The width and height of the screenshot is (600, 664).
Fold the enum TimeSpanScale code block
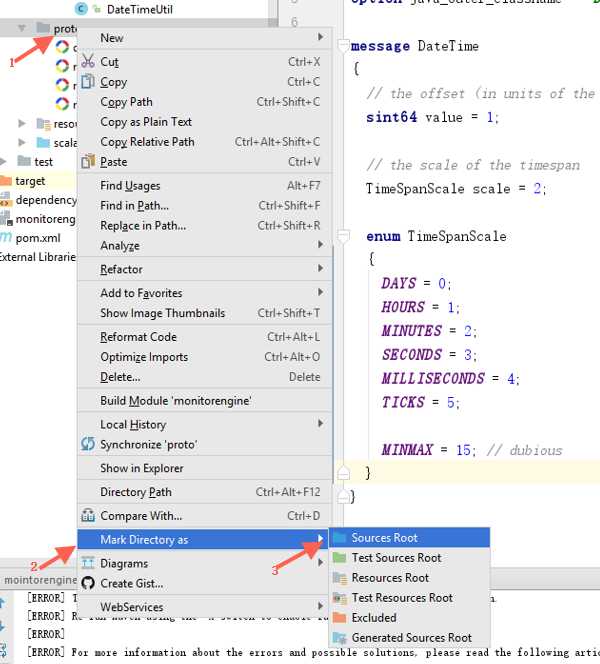pos(344,236)
